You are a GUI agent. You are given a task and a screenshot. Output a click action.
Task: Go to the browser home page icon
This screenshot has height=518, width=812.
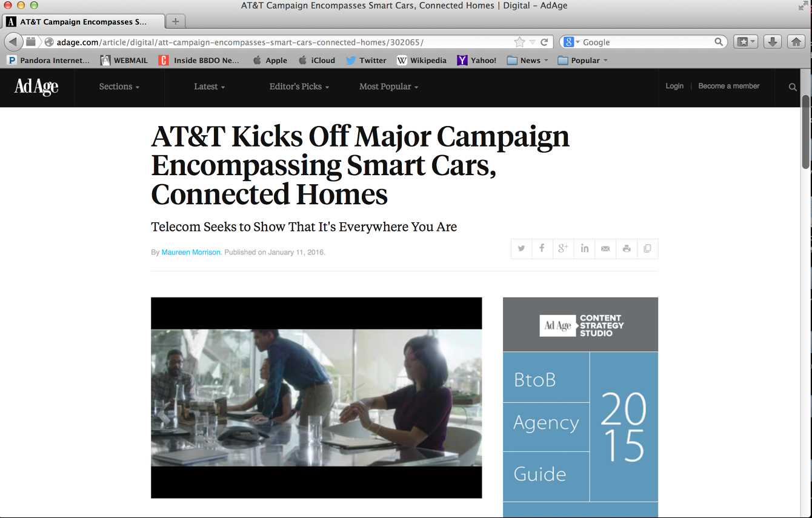[796, 42]
